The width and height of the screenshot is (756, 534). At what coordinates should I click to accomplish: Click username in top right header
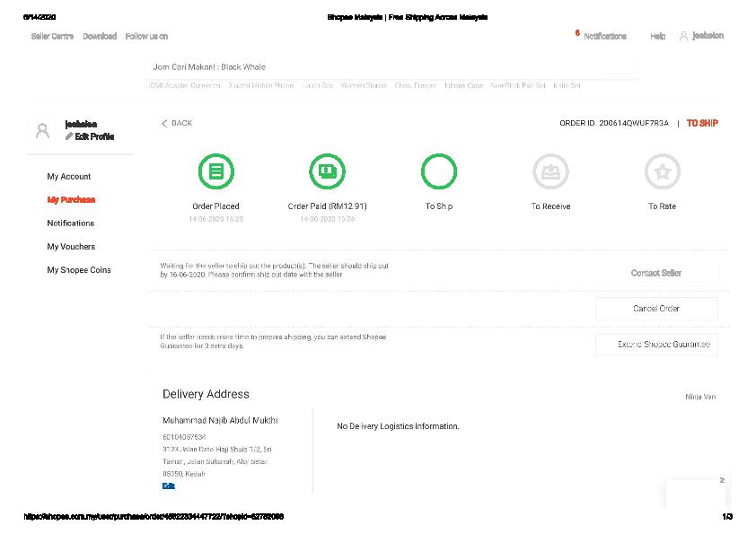pyautogui.click(x=708, y=36)
